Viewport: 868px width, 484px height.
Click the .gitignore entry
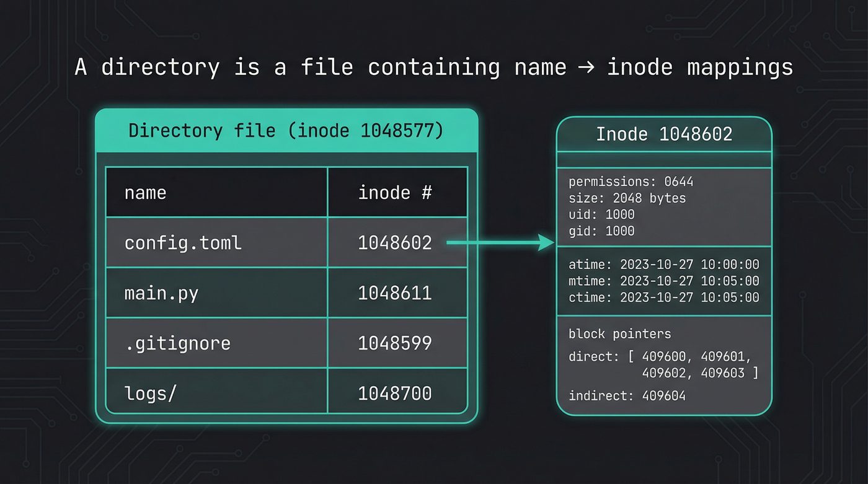[176, 343]
